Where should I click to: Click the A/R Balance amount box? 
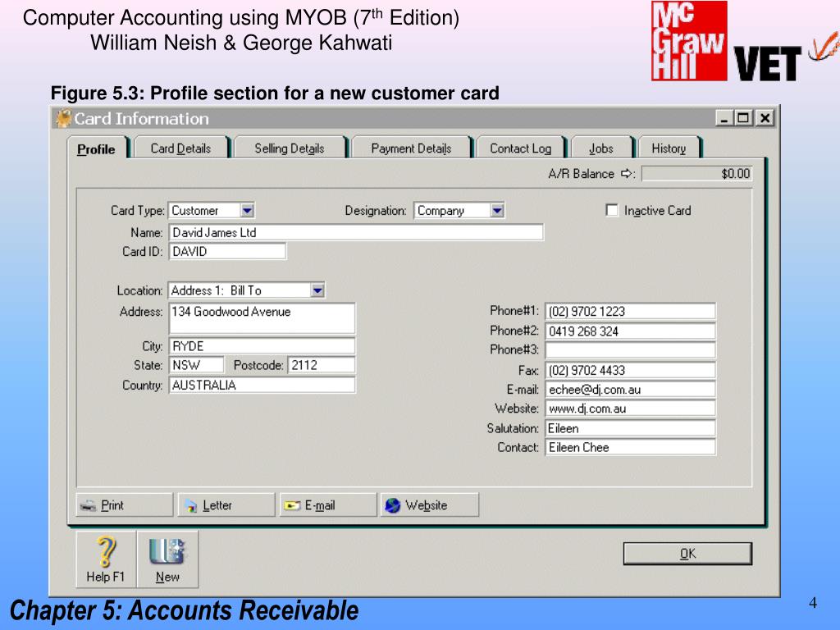pyautogui.click(x=697, y=174)
